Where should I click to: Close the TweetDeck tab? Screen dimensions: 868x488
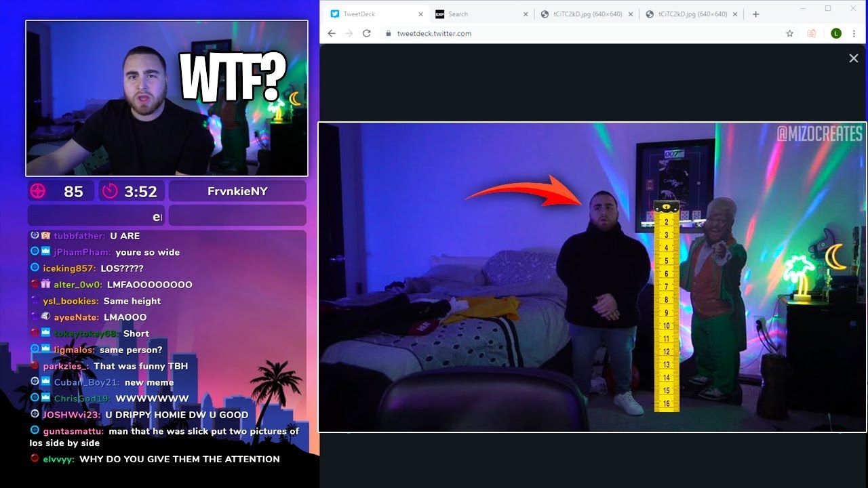tap(420, 14)
